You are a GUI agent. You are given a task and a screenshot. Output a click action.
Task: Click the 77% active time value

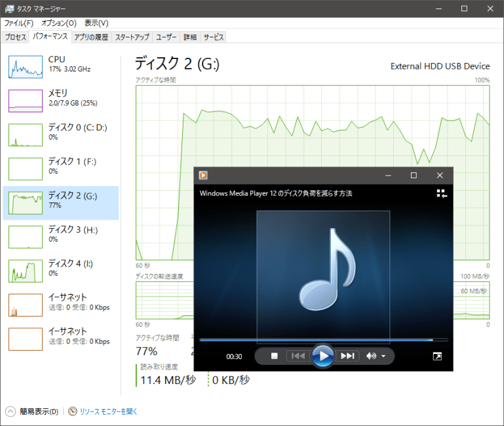pyautogui.click(x=147, y=351)
